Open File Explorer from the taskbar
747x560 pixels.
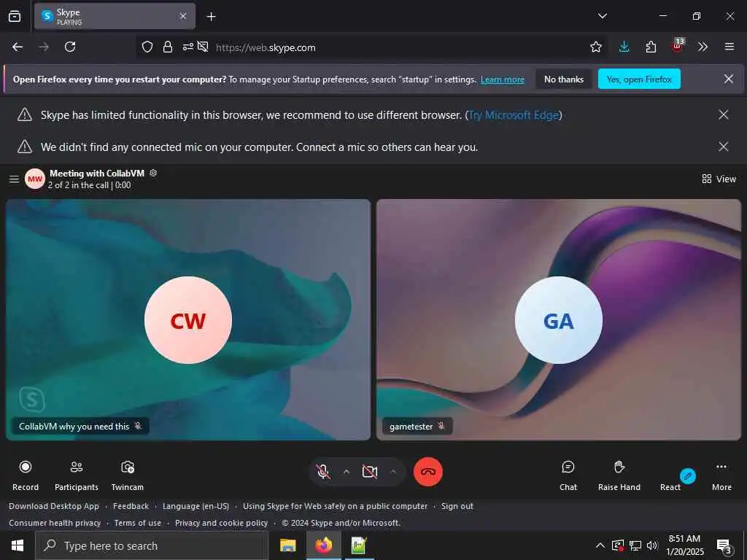point(287,545)
